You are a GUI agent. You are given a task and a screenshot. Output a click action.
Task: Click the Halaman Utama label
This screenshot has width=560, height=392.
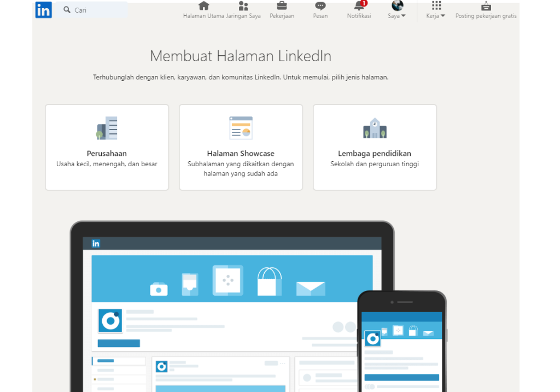click(203, 16)
